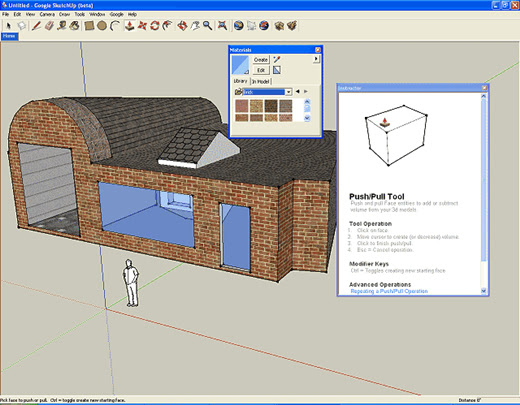Select the arrow Select tool
This screenshot has height=405, width=520.
pyautogui.click(x=8, y=26)
